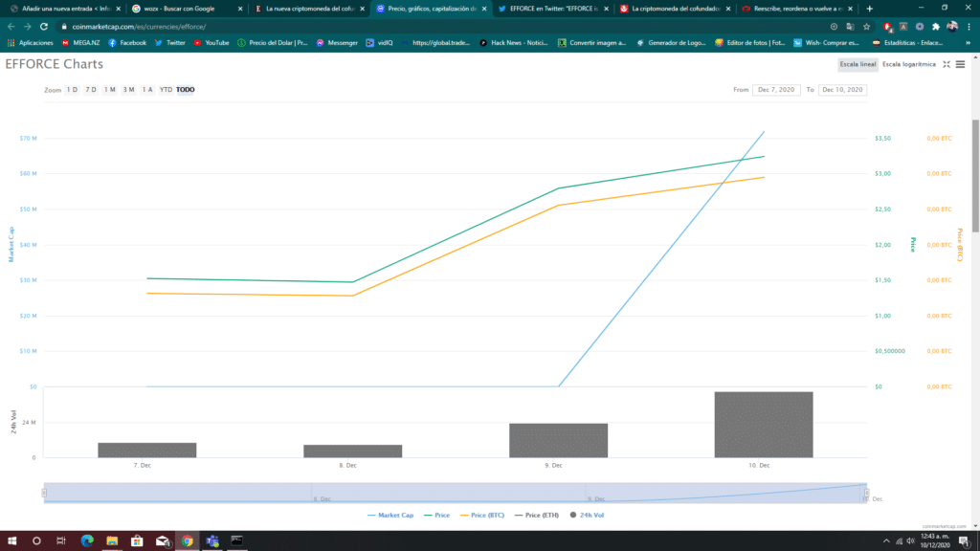Screen dimensions: 980x551
Task: Set chart zoom to 1 M
Action: tap(110, 90)
